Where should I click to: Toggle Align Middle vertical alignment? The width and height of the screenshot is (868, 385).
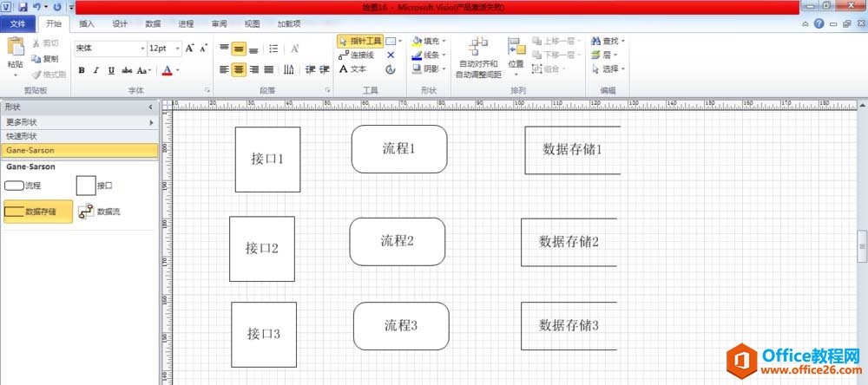239,49
